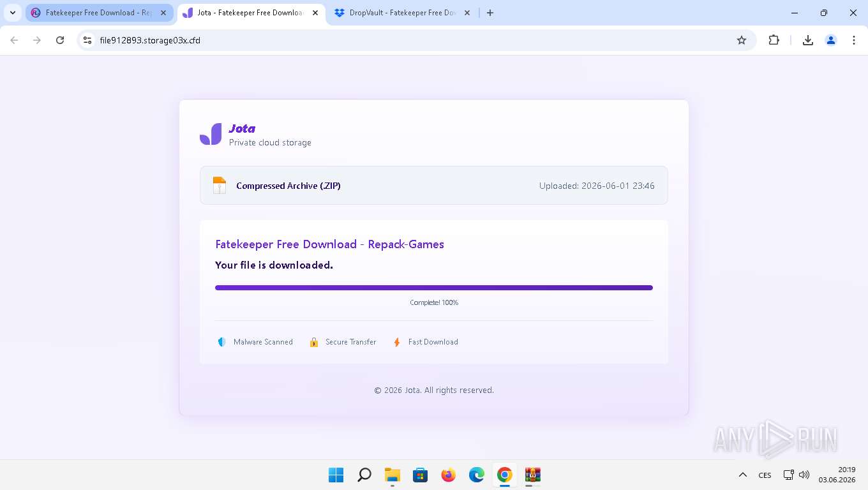
Task: Click the browser forward arrow
Action: 37,40
